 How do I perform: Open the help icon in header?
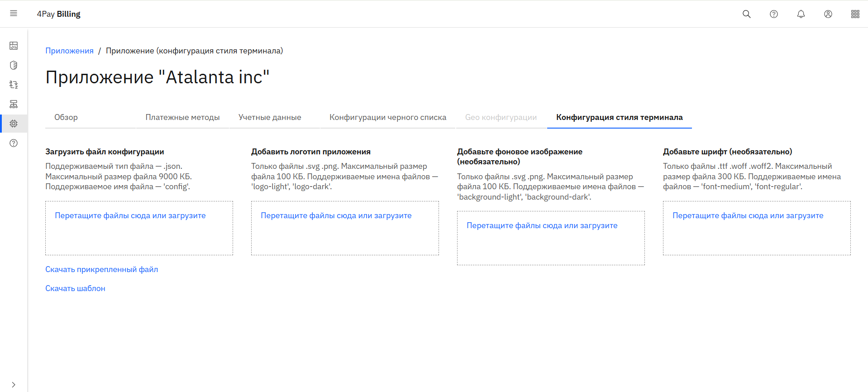[x=773, y=14]
